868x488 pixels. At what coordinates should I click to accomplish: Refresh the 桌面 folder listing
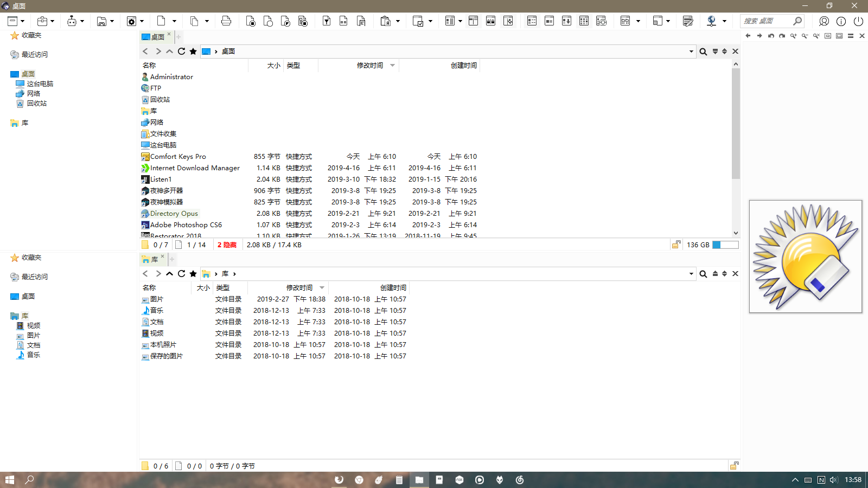point(181,52)
